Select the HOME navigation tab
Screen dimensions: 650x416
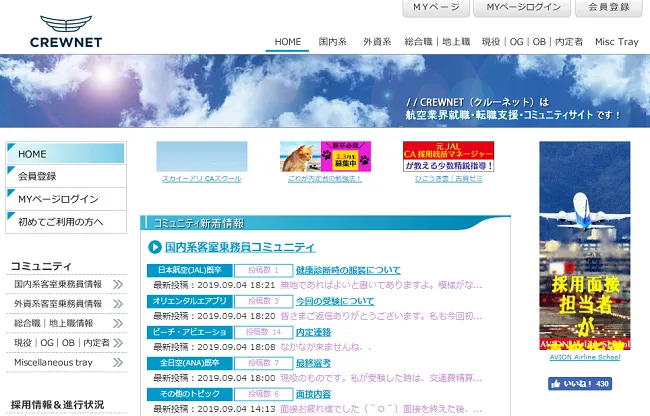pos(288,42)
